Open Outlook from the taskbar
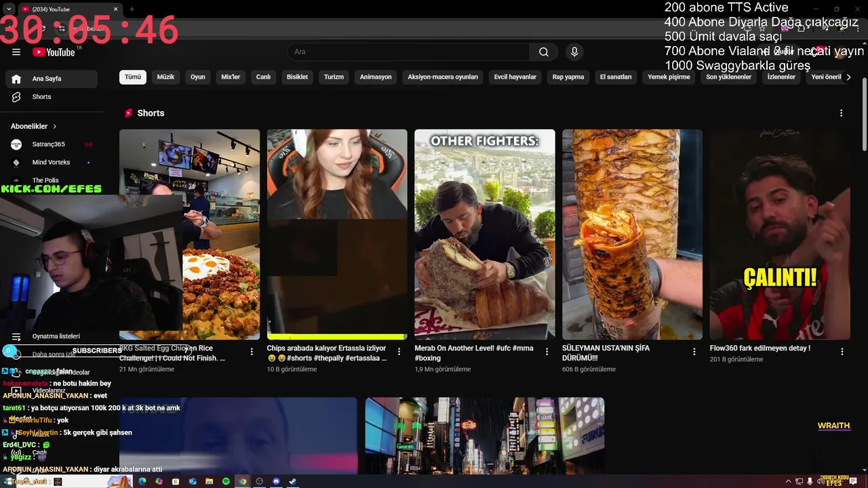This screenshot has height=488, width=868. point(193,482)
